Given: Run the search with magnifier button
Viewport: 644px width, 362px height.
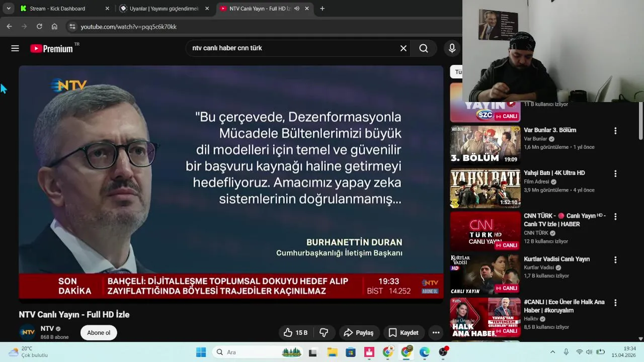Looking at the screenshot, I should click(x=424, y=48).
